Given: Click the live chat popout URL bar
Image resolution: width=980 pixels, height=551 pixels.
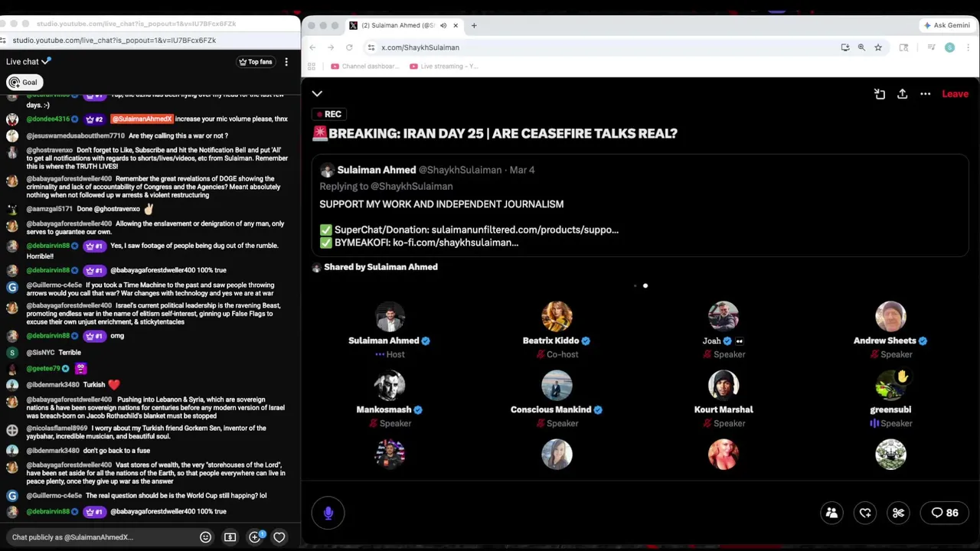Looking at the screenshot, I should point(114,41).
